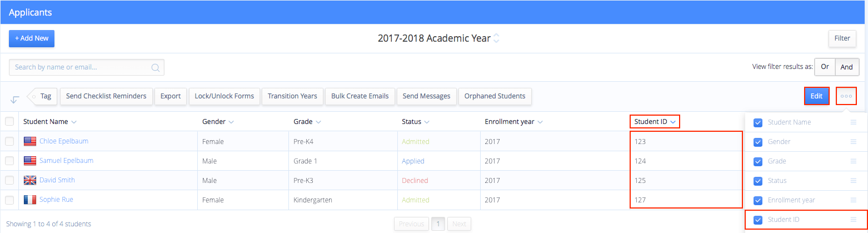Click the three-dots column options icon
Screen dimensions: 868x233
(846, 96)
